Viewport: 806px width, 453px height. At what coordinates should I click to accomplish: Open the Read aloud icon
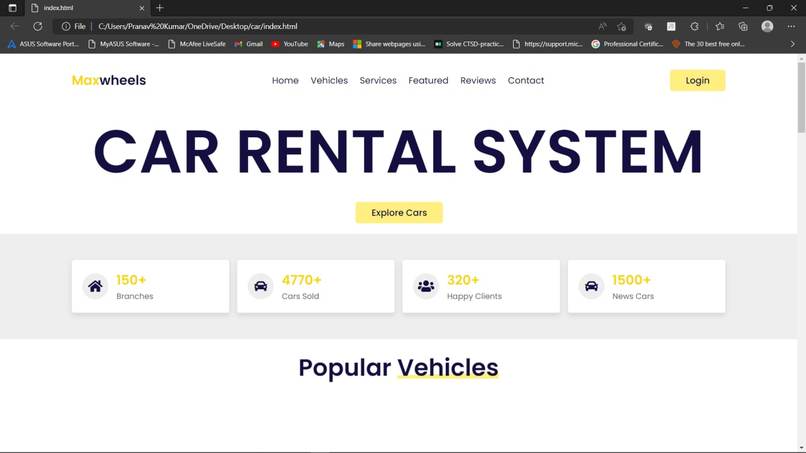pyautogui.click(x=602, y=26)
